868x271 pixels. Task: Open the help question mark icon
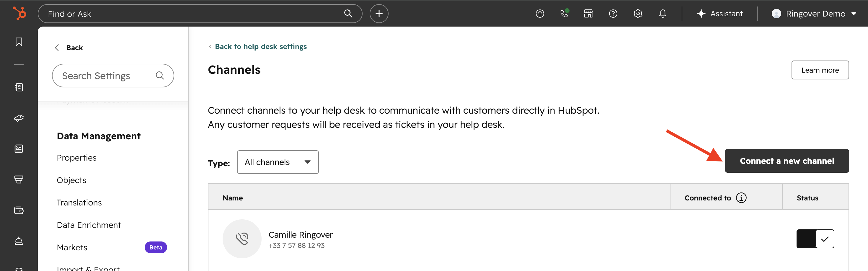point(613,14)
